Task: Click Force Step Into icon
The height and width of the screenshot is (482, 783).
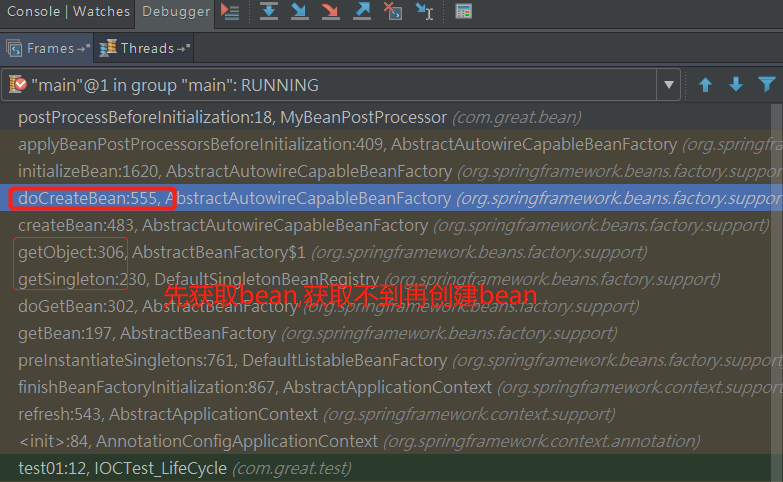Action: pos(331,11)
